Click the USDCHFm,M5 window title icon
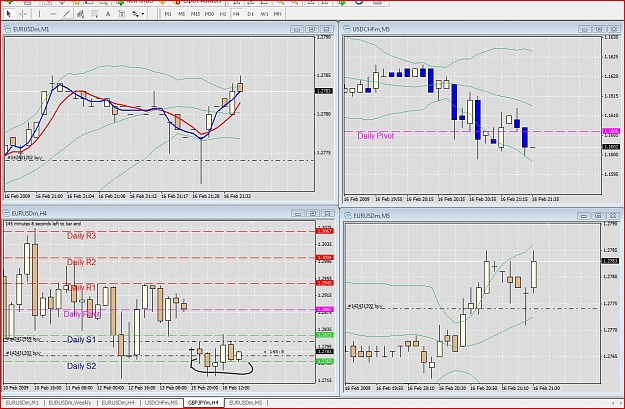625x409 pixels. tap(347, 29)
